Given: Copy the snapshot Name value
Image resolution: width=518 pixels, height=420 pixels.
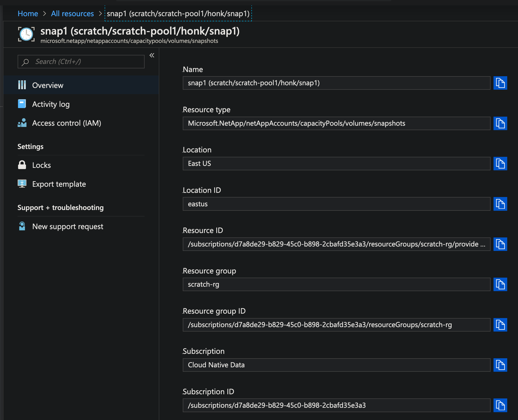Looking at the screenshot, I should click(500, 83).
